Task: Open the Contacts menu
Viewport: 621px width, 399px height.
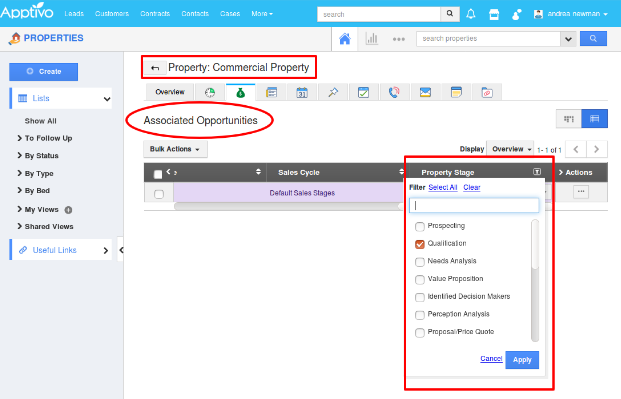Action: tap(195, 13)
